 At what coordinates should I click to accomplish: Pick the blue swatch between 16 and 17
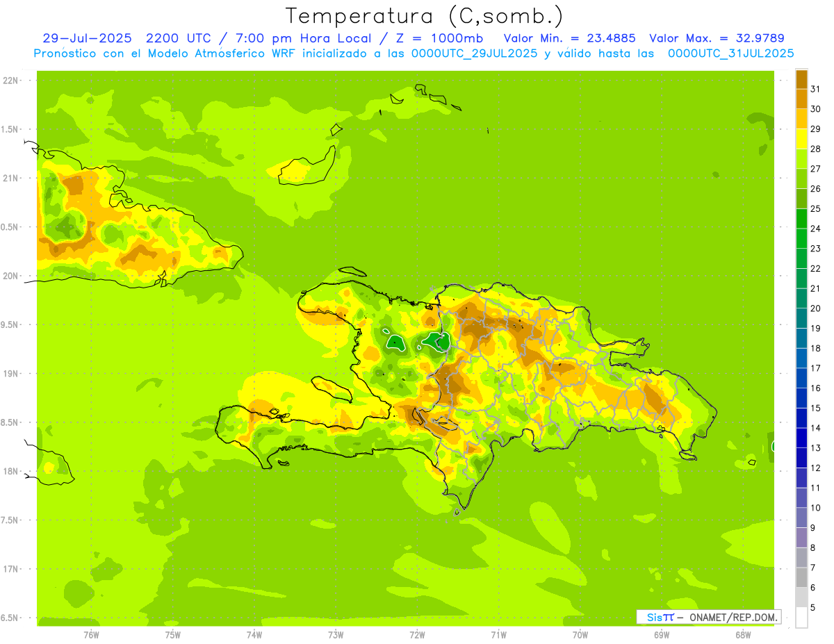[x=801, y=378]
